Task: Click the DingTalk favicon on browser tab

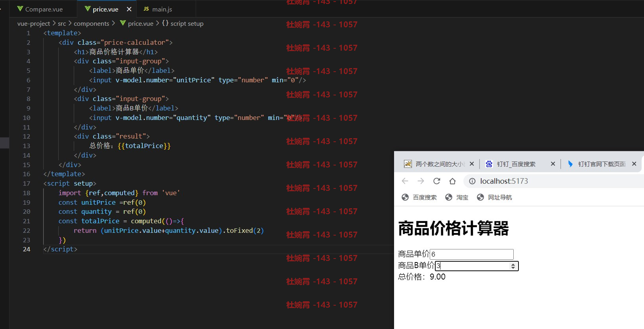Action: point(570,164)
